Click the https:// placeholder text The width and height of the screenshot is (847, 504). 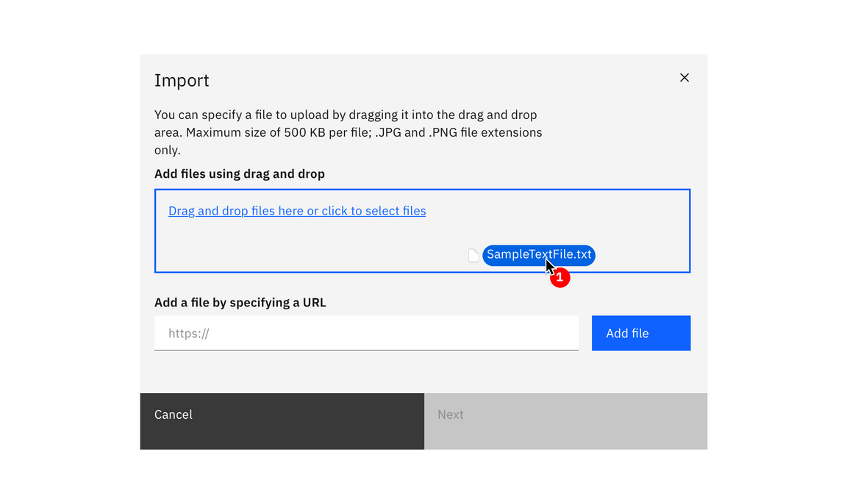click(x=187, y=333)
